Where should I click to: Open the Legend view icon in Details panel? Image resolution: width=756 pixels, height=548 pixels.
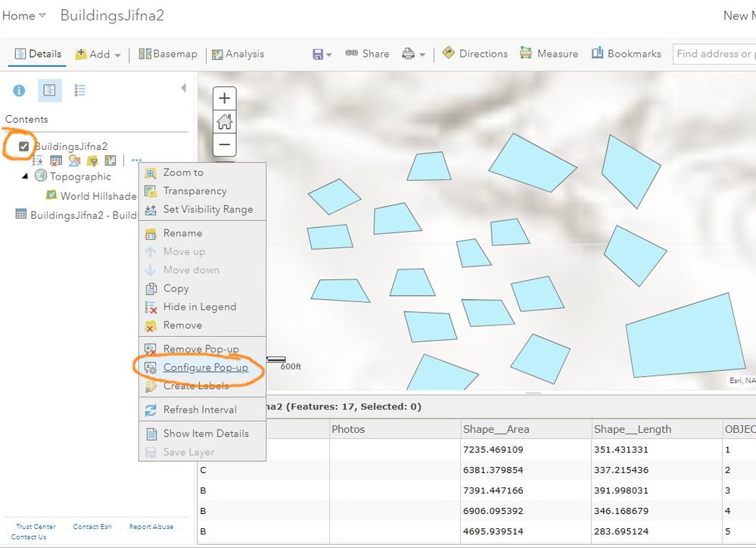[x=80, y=90]
